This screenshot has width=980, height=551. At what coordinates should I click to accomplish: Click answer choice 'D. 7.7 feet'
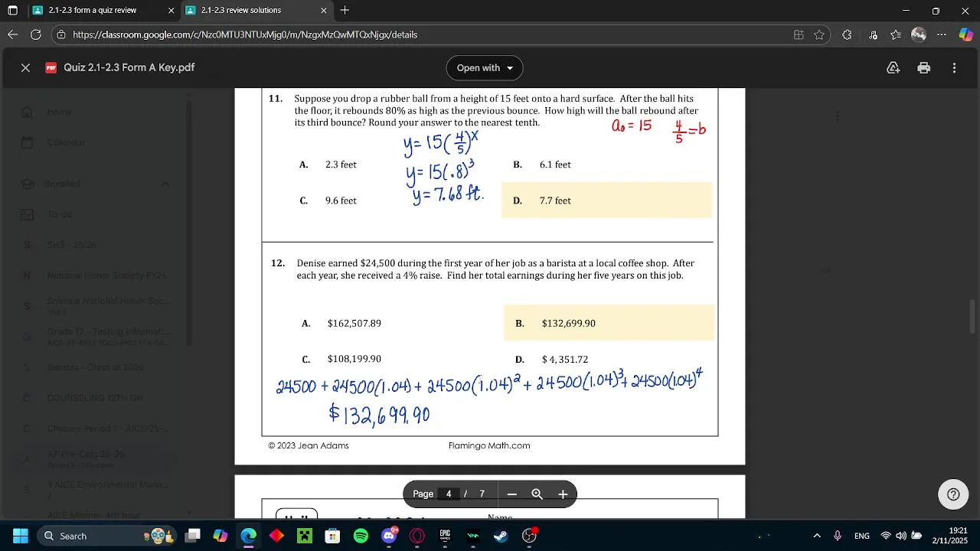[x=606, y=201]
